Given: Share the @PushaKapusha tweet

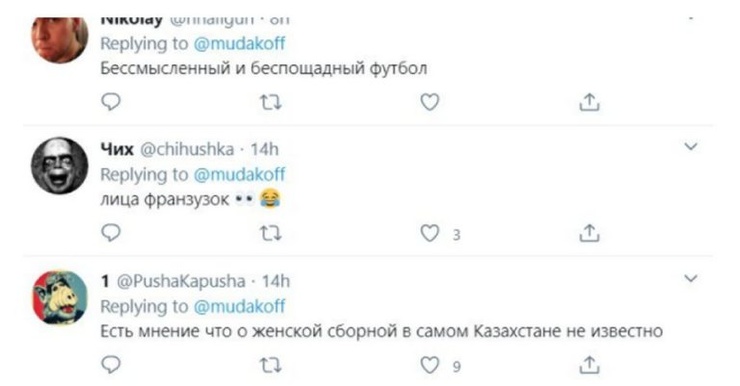Looking at the screenshot, I should coord(589,365).
